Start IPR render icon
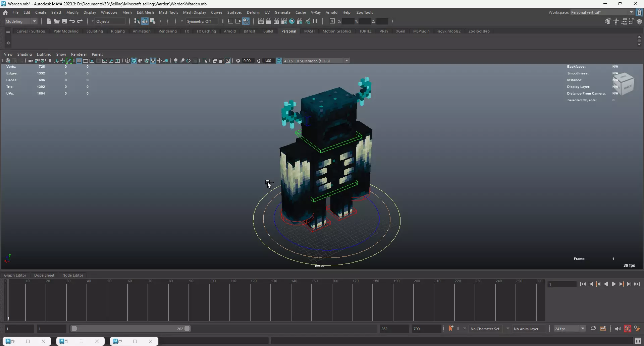Screen dimensions: 644x346 276,21
